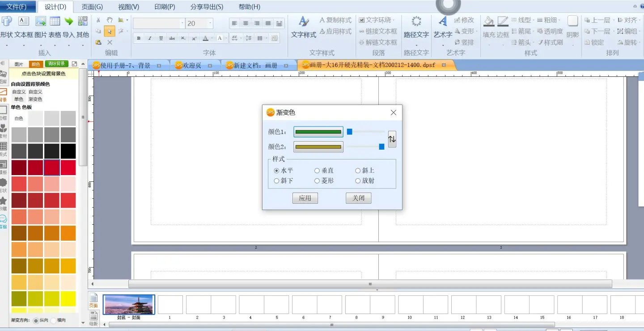Select the hand pan tool
Viewport: 644px width, 331px height.
(x=110, y=20)
